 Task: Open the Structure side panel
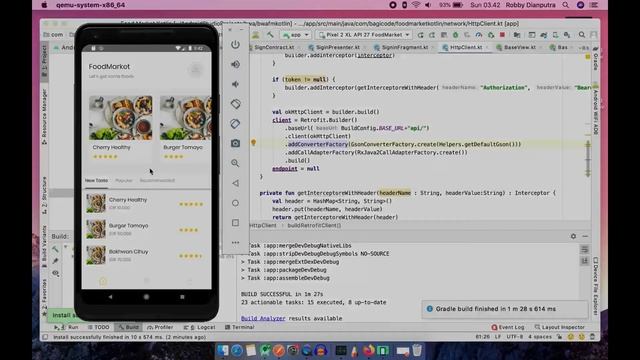44,195
